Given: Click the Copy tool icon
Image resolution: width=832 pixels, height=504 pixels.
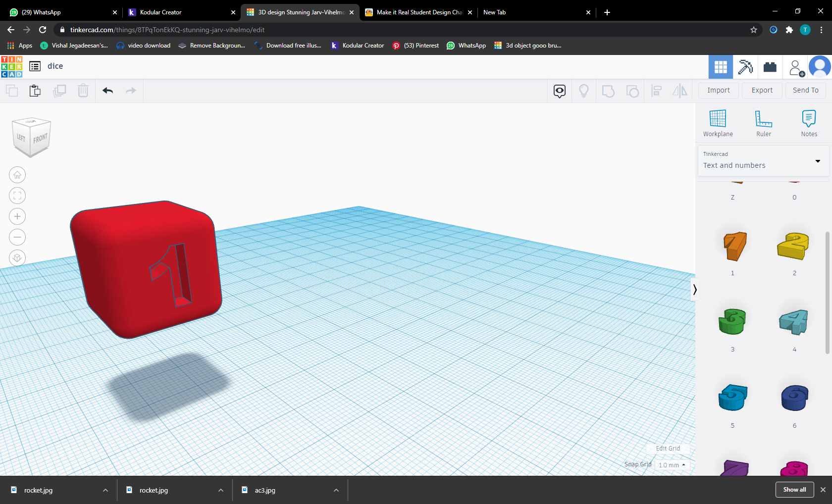Looking at the screenshot, I should pos(12,91).
